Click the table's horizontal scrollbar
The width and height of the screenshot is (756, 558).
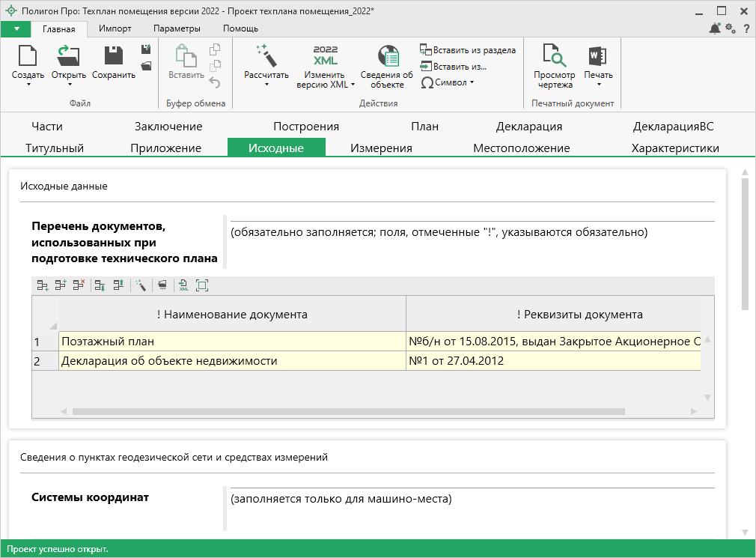(348, 411)
